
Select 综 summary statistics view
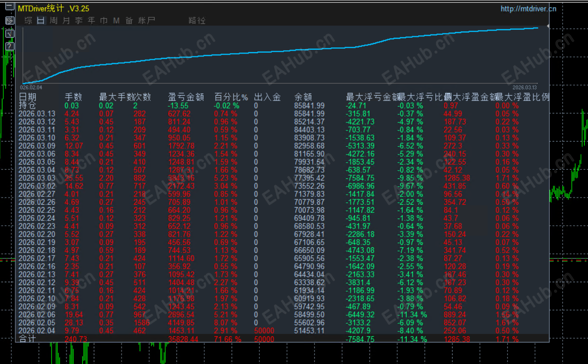[x=27, y=21]
